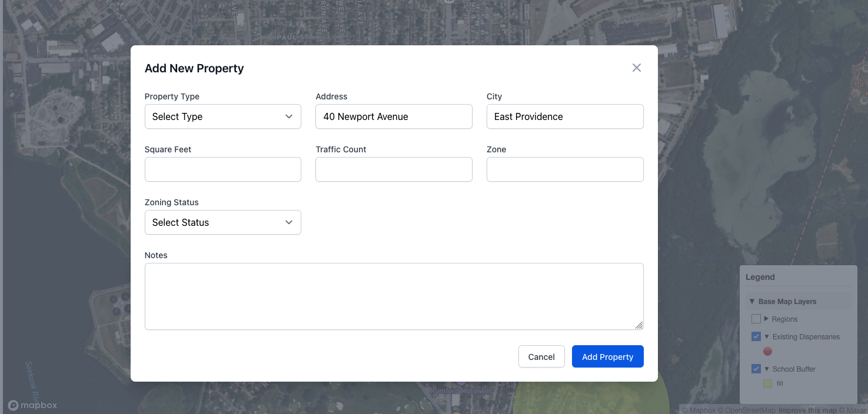The height and width of the screenshot is (414, 868).
Task: Click inside the Notes text area
Action: click(394, 296)
